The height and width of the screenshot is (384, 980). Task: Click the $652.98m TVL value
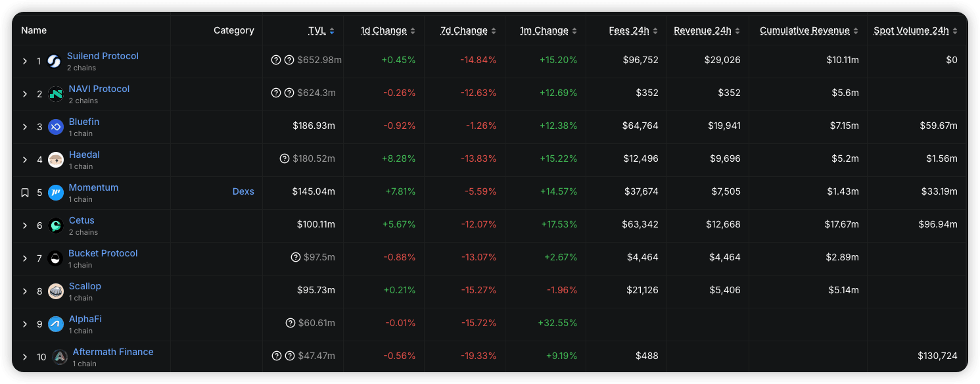pyautogui.click(x=319, y=60)
